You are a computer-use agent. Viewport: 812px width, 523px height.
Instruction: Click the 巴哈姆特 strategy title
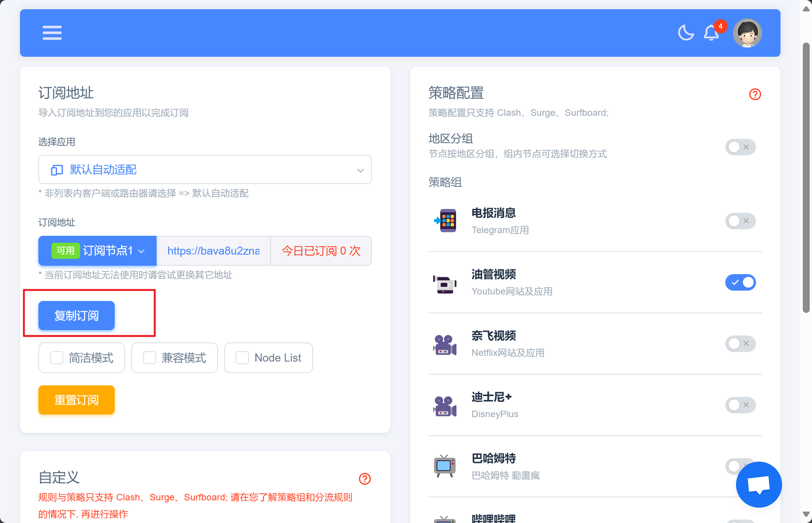point(493,458)
